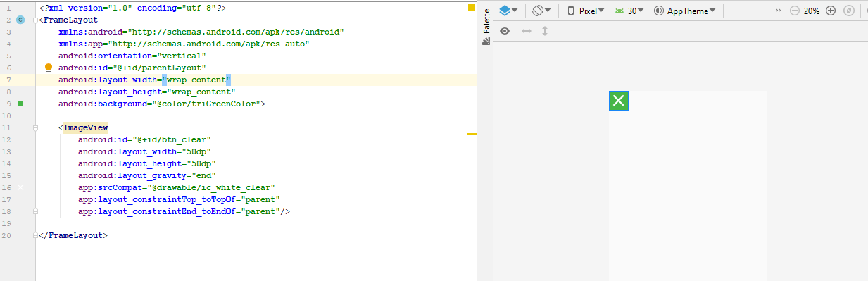Click the xmlns:app namespace line
The width and height of the screenshot is (868, 281).
coord(184,44)
